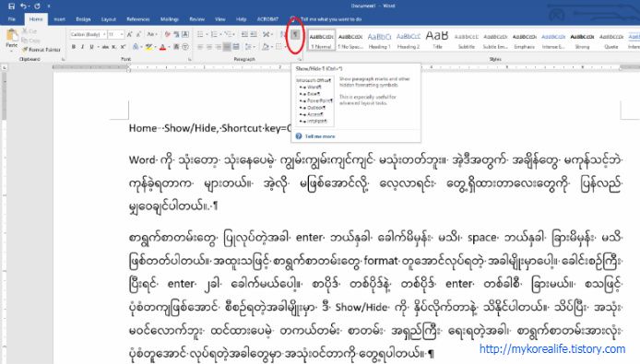Apply yellow text highlight color
This screenshot has width=640, height=364.
pos(148,47)
